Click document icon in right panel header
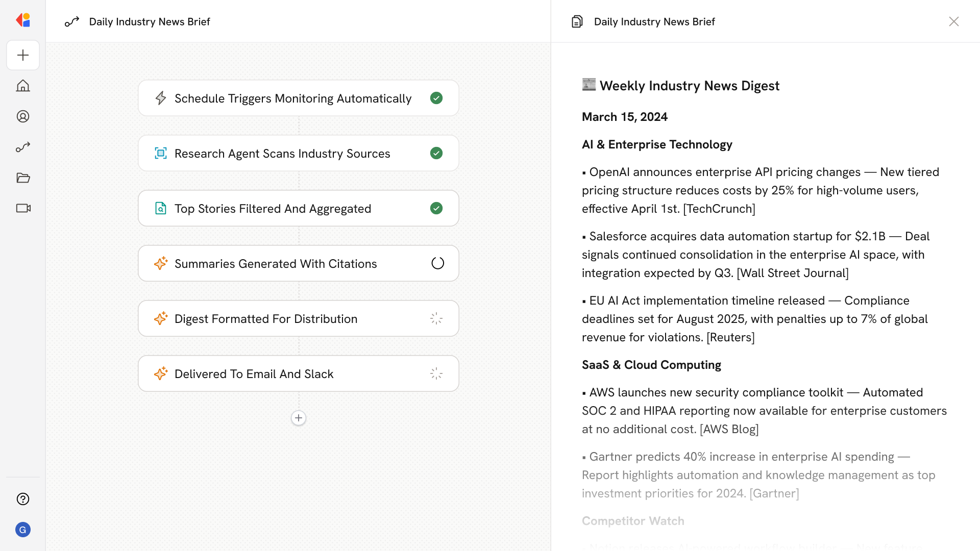The width and height of the screenshot is (980, 551). [577, 21]
